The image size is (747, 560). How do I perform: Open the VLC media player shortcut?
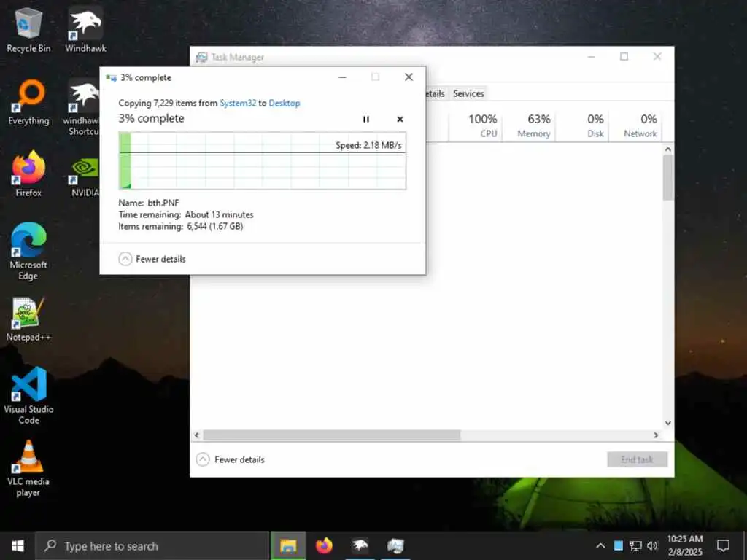pos(28,469)
